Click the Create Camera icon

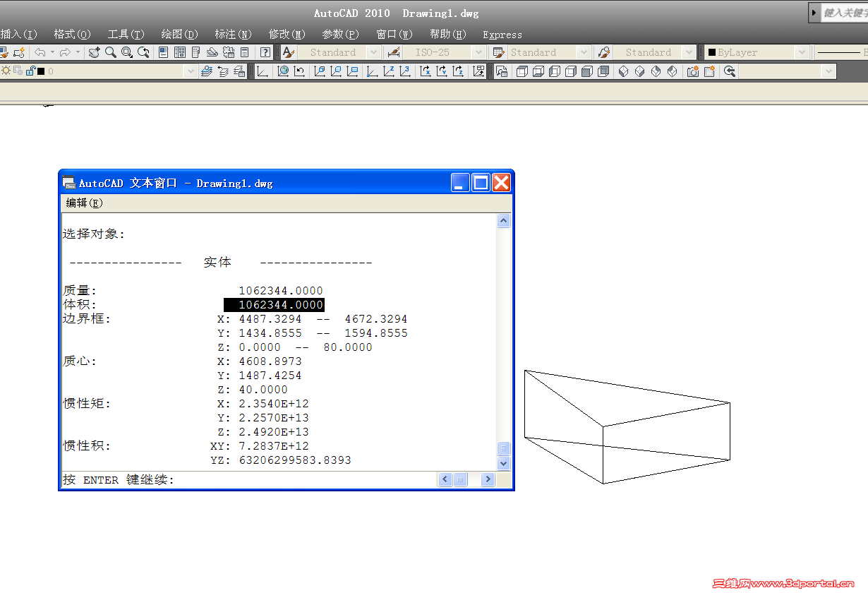[693, 71]
